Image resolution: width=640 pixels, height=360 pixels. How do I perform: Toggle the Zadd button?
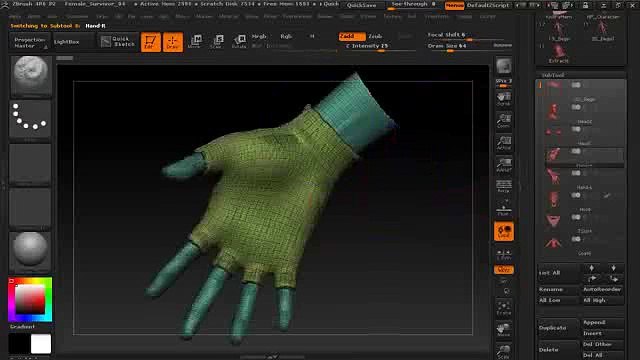pyautogui.click(x=352, y=36)
